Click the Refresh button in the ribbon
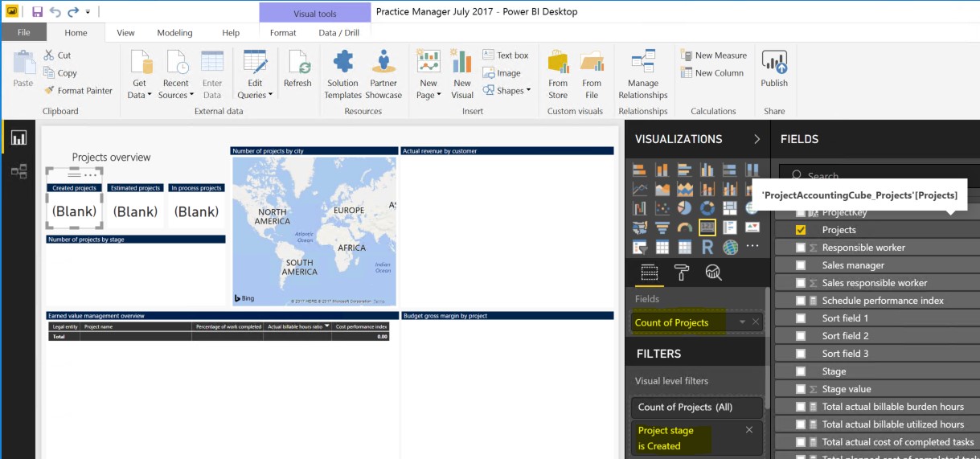Image resolution: width=980 pixels, height=459 pixels. [x=297, y=69]
